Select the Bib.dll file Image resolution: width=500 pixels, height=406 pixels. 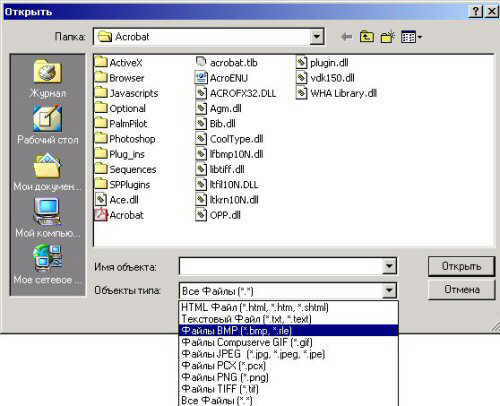point(215,124)
